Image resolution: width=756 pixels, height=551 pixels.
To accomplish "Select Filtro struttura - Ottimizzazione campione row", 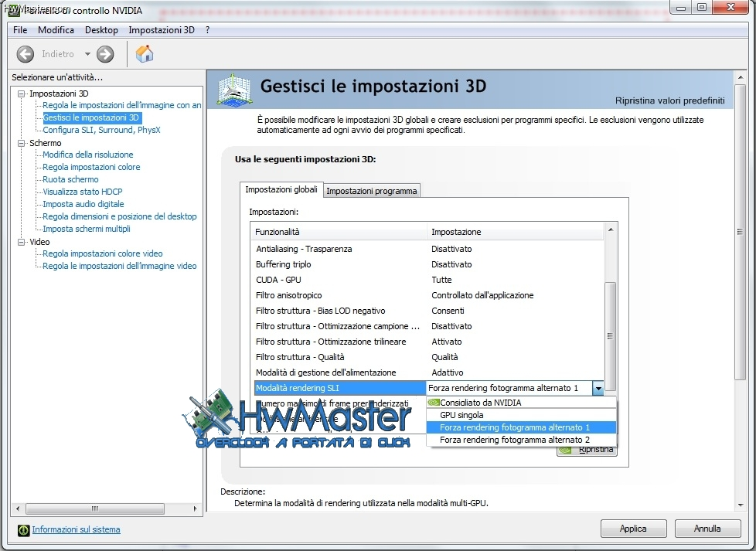I will pyautogui.click(x=428, y=326).
